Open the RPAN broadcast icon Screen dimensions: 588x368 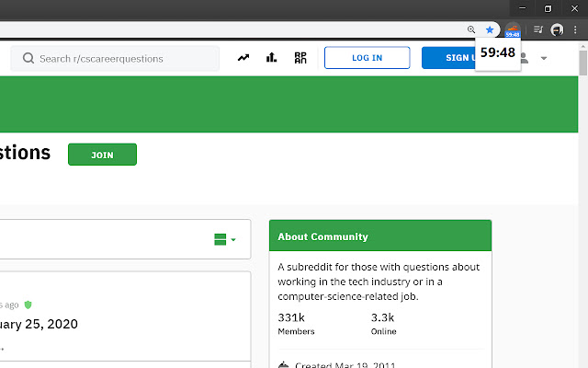pos(300,58)
